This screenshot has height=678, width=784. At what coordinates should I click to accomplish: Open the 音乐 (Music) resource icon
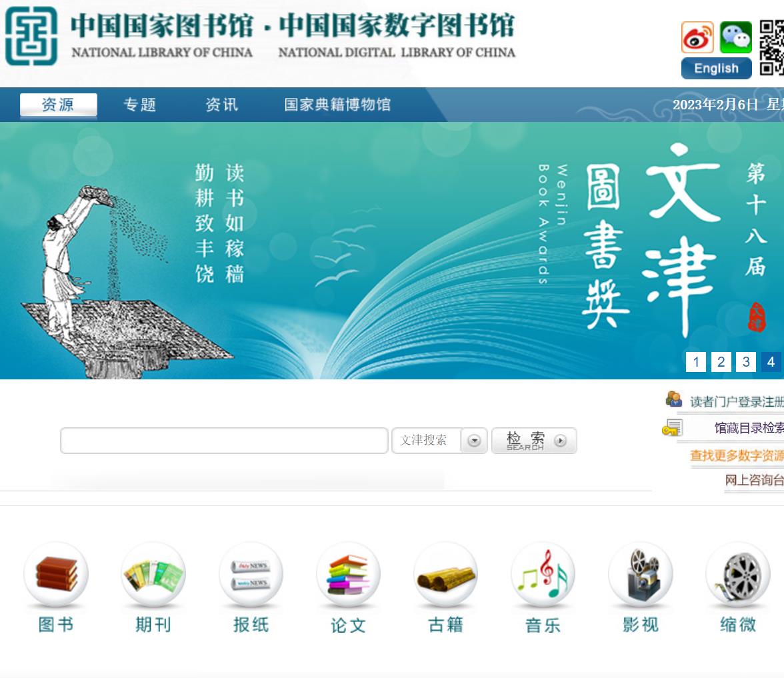tap(542, 575)
